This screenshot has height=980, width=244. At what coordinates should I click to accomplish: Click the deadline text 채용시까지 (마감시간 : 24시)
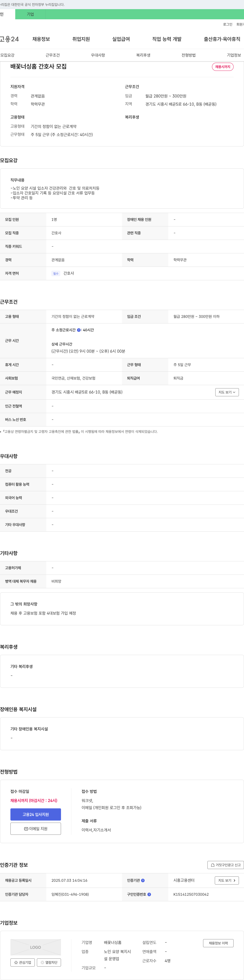click(34, 801)
